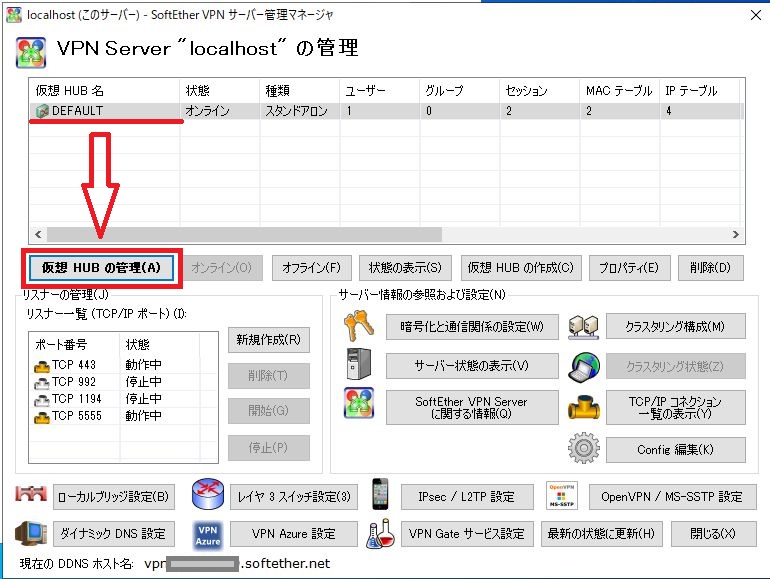This screenshot has width=770, height=579.
Task: Click 仮想 HUB の作成(C) button
Action: (521, 268)
